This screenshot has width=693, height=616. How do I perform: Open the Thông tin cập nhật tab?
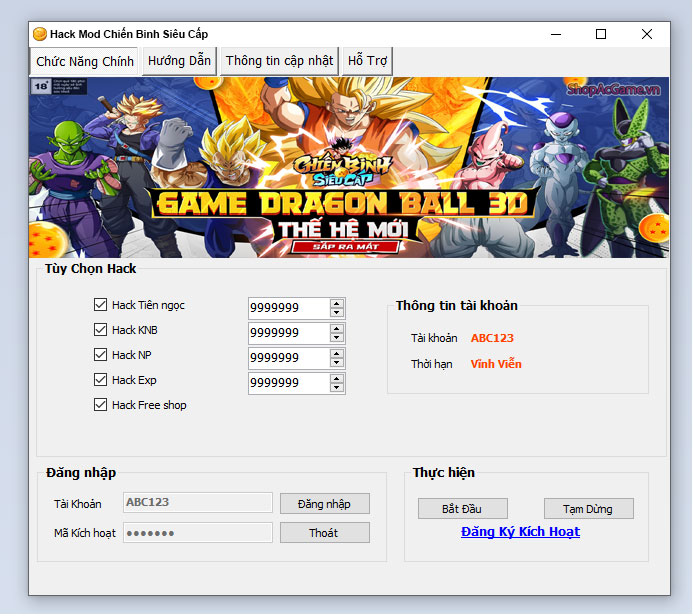coord(279,61)
